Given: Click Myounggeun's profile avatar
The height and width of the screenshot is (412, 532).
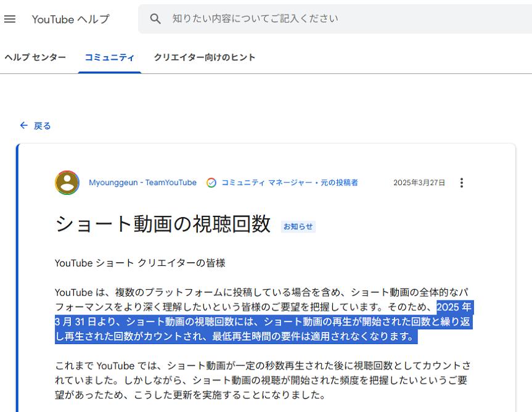Looking at the screenshot, I should coord(67,183).
